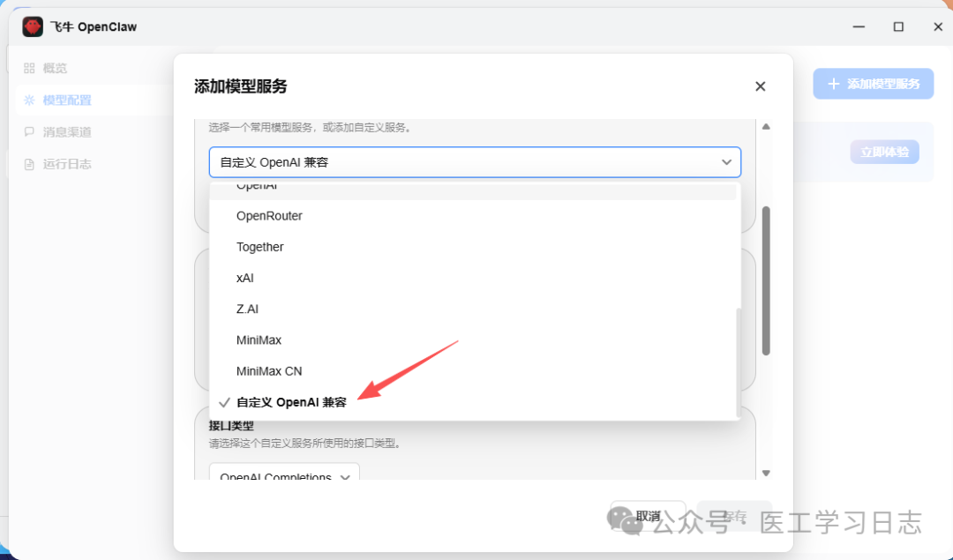
Task: Open 运行日志 page
Action: (x=67, y=164)
